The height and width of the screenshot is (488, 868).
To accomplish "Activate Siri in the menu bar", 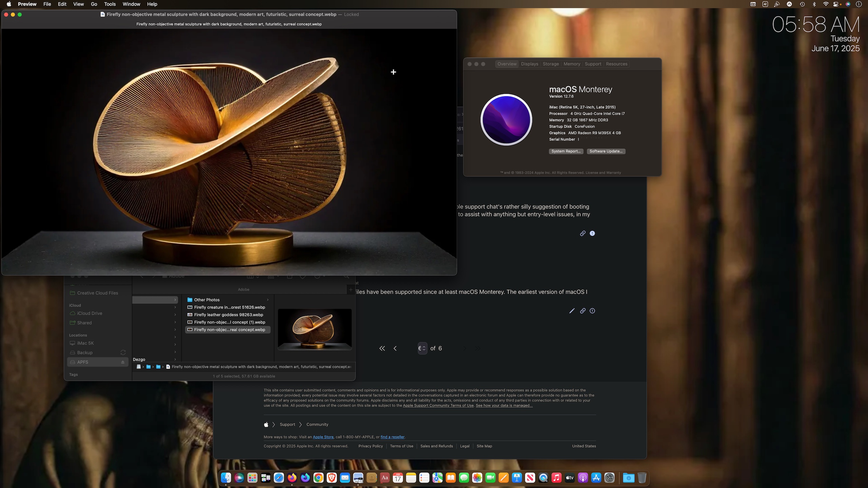I will [848, 4].
